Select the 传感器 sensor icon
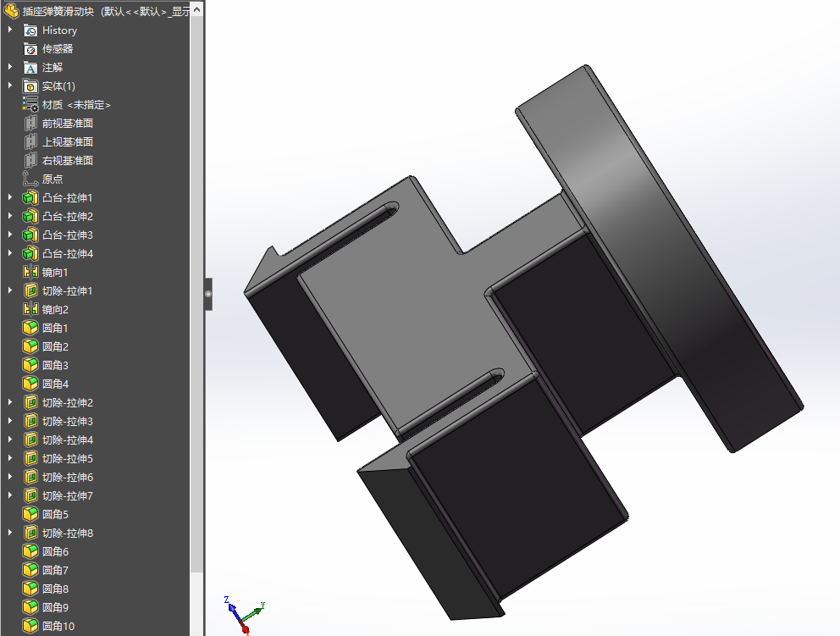This screenshot has width=840, height=636. click(30, 49)
